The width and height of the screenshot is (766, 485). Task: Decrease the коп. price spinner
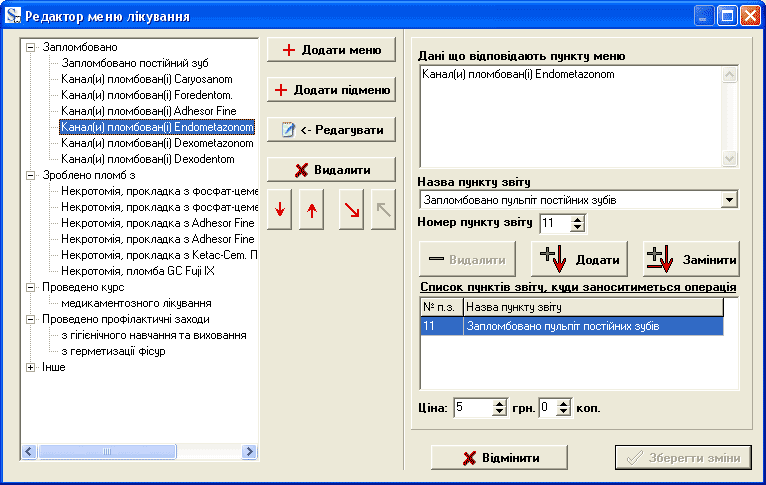tap(563, 412)
